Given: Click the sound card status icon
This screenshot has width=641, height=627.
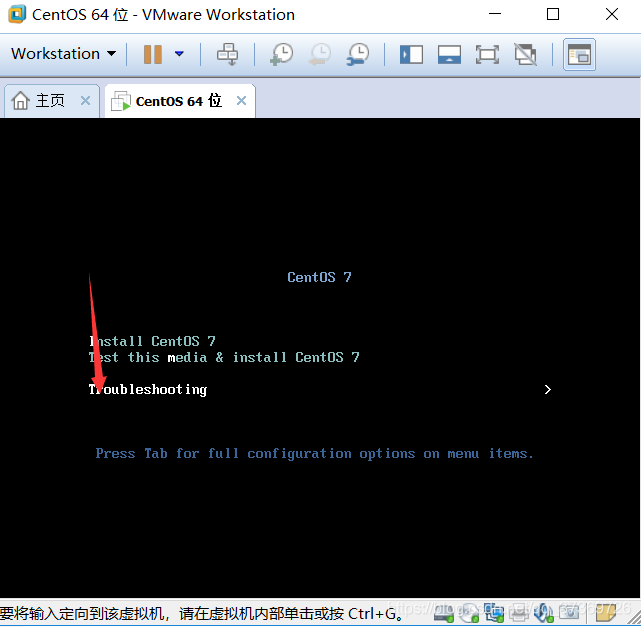Looking at the screenshot, I should click(544, 613).
